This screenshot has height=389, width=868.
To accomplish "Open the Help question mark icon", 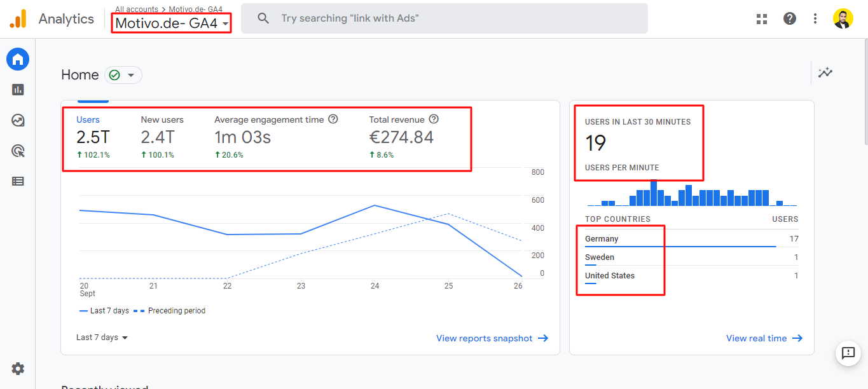I will click(790, 18).
